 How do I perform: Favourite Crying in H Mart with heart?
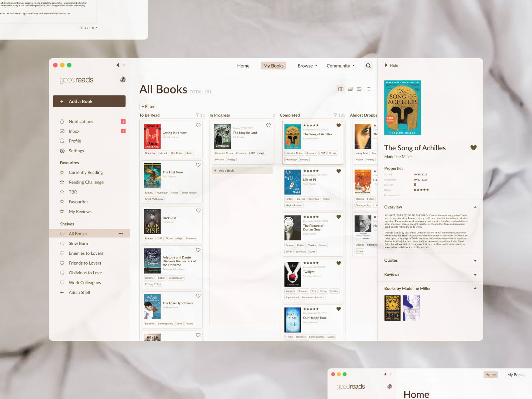198,125
